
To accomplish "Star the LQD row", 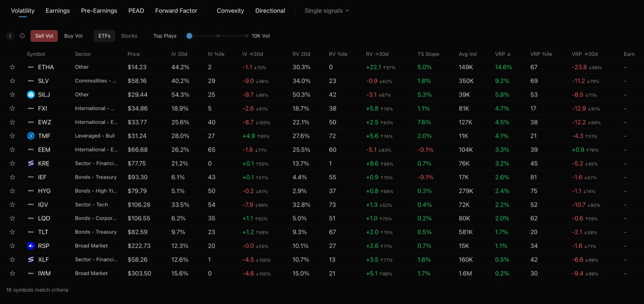I will coord(12,218).
